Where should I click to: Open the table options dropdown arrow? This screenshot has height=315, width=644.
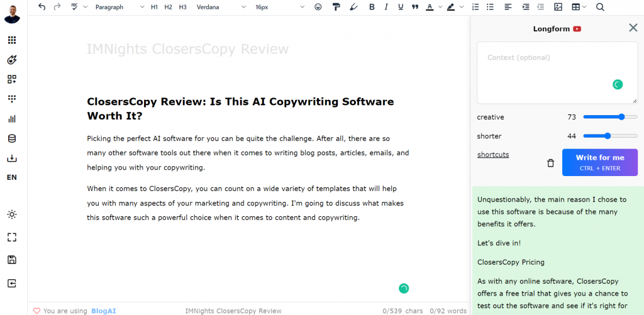tap(584, 7)
